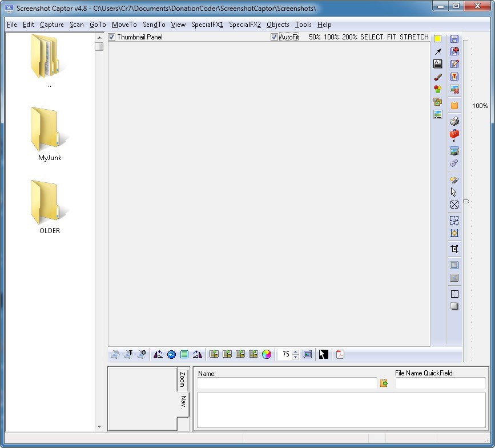Delete the current image with the red X icon
The image size is (495, 448).
coord(454,90)
